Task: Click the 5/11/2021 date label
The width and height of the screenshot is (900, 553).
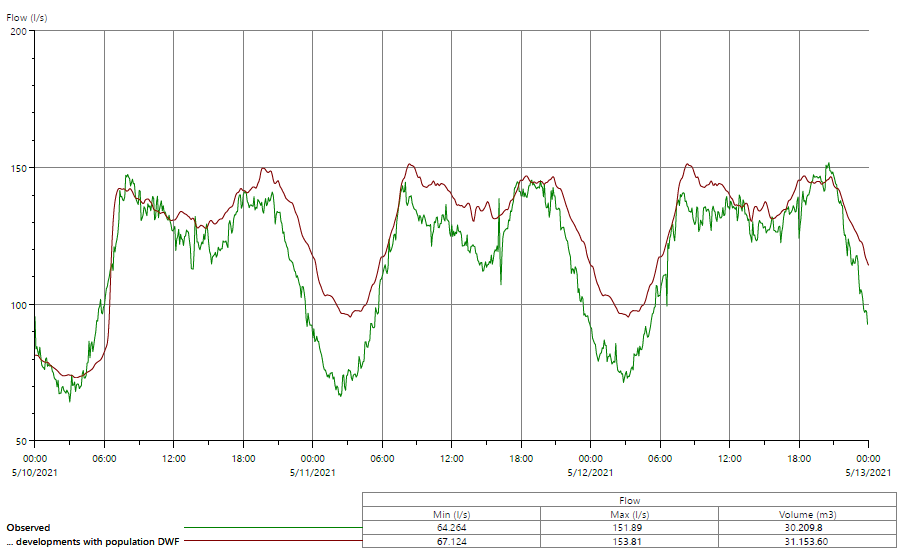Action: coord(313,472)
